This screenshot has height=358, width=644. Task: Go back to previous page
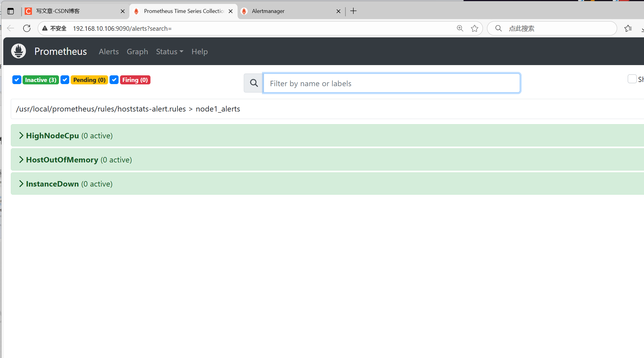click(x=11, y=28)
